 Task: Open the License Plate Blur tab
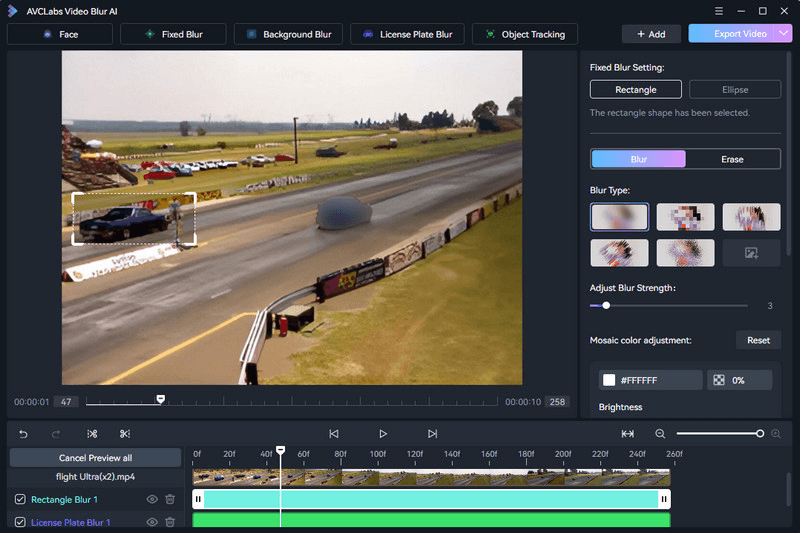(x=406, y=34)
